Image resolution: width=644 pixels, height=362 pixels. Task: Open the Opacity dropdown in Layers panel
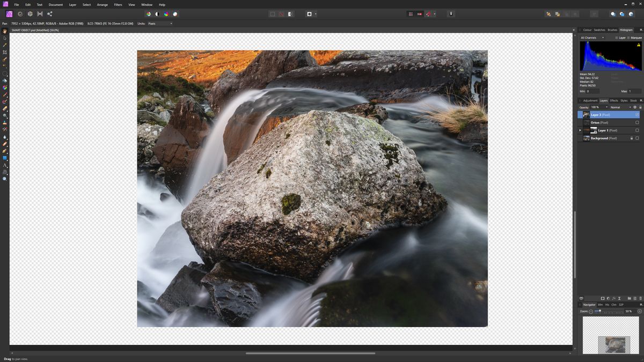[x=607, y=107]
